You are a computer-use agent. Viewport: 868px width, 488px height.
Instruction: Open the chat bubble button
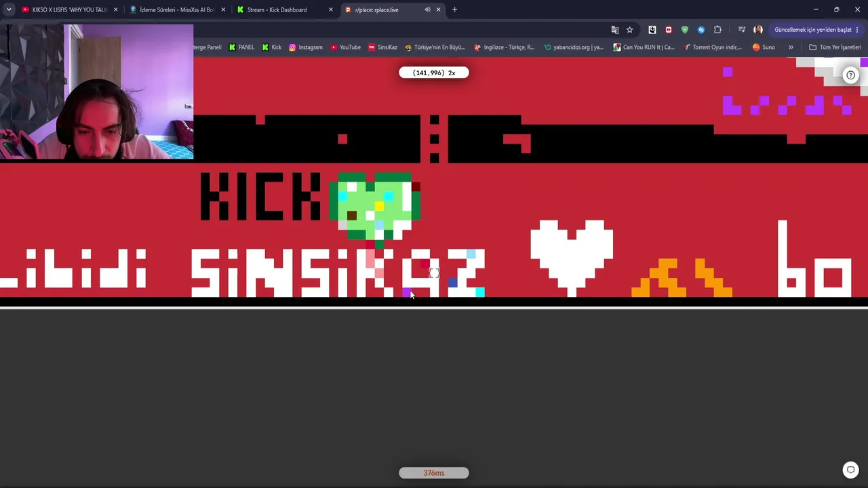click(x=850, y=470)
